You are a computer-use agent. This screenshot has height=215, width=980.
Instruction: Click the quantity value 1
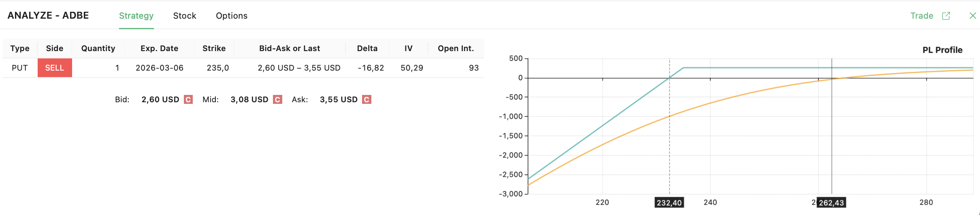[x=117, y=68]
